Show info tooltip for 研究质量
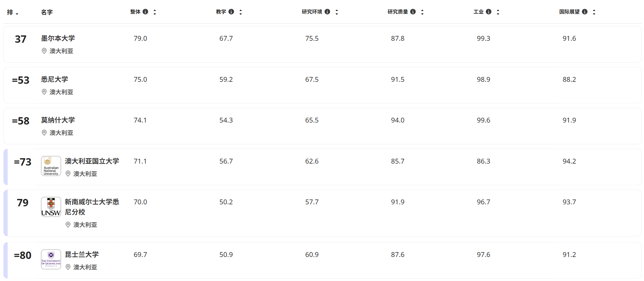 pos(413,12)
